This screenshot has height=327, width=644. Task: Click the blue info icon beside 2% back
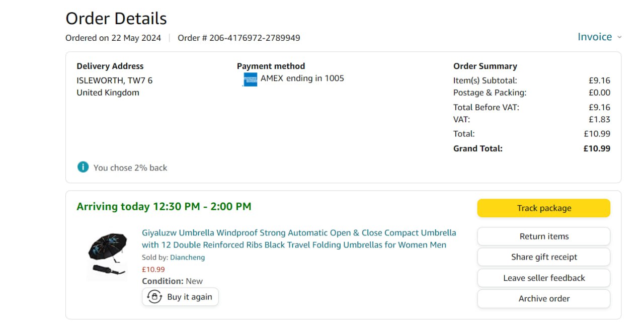(x=83, y=167)
